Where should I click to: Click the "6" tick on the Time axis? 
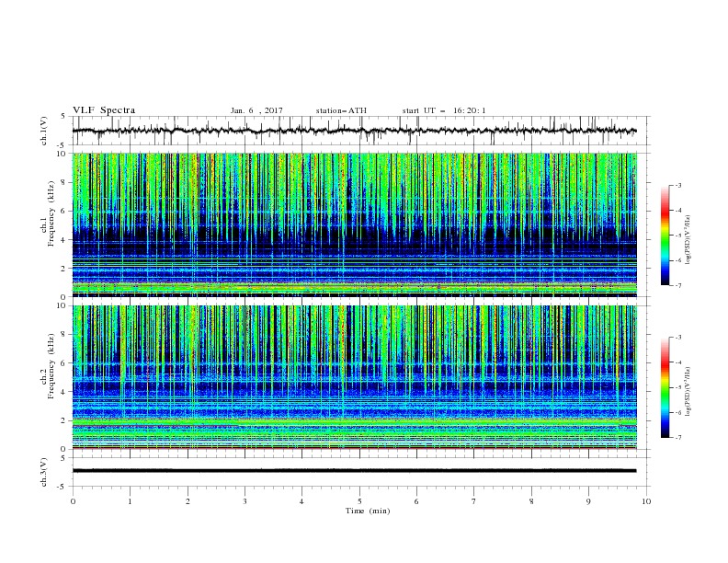[x=416, y=501]
